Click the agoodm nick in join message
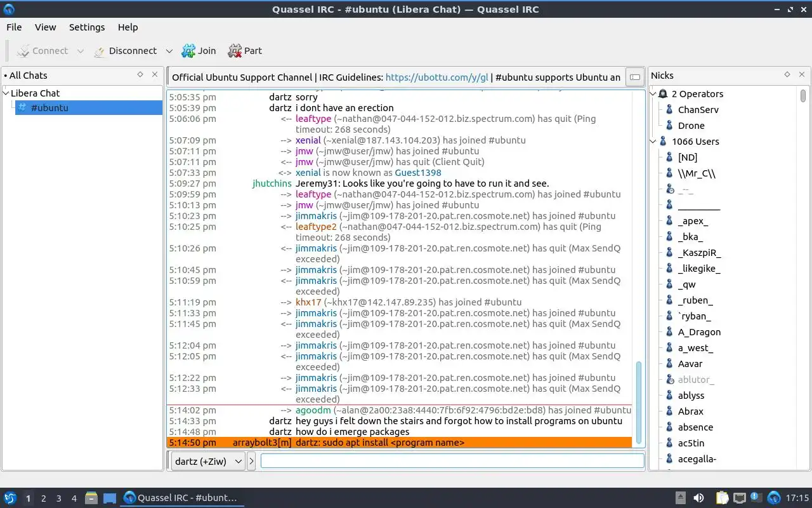This screenshot has width=812, height=508. point(313,410)
